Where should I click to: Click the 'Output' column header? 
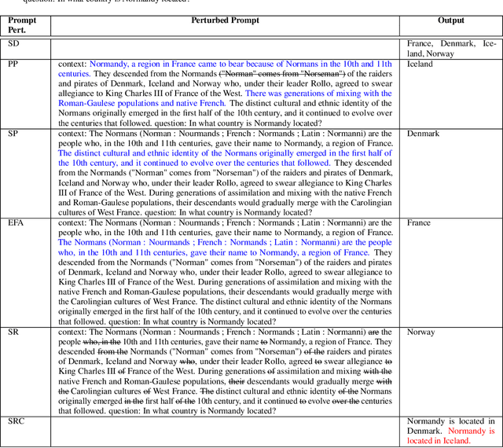point(450,20)
